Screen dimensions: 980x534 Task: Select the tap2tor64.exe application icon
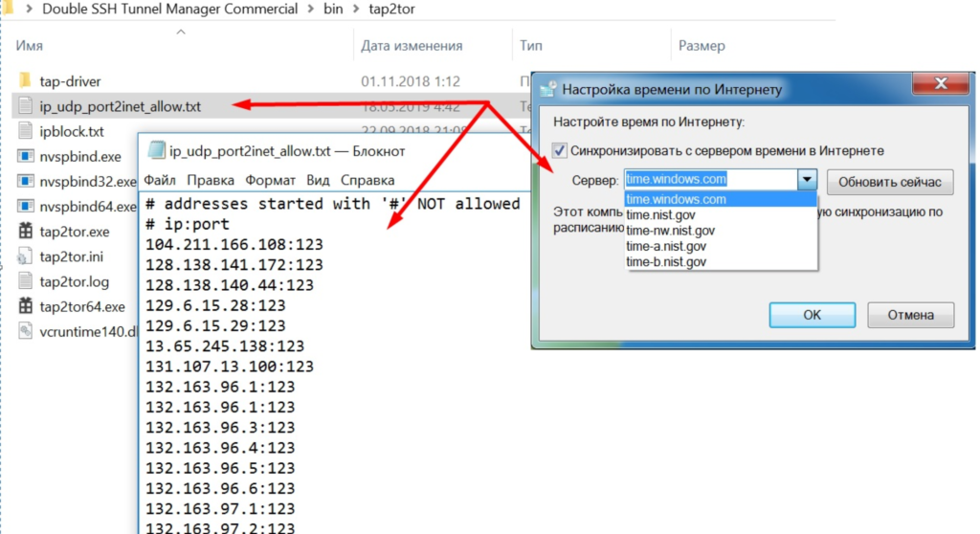[x=25, y=306]
